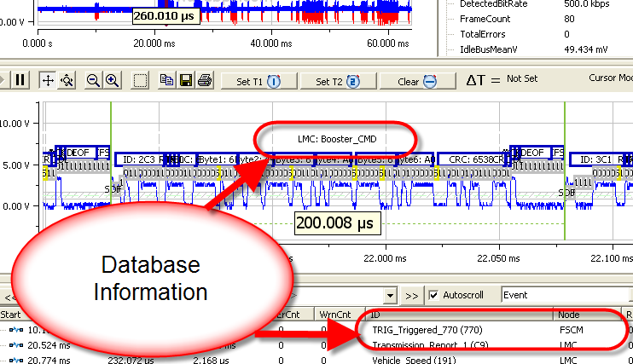Select the zoom-to-region tool

pyautogui.click(x=67, y=80)
